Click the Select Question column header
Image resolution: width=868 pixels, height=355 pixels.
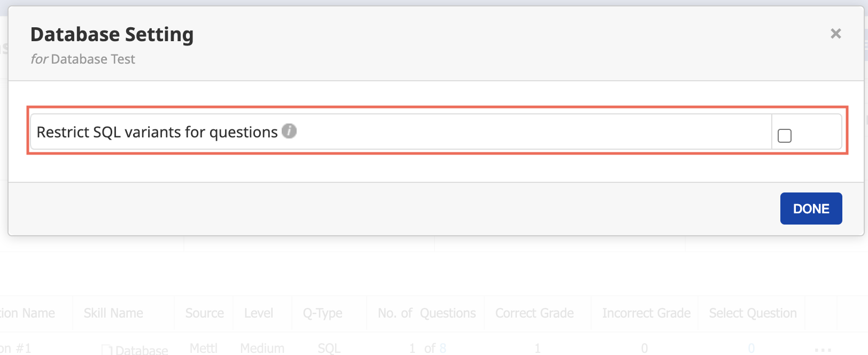[753, 313]
